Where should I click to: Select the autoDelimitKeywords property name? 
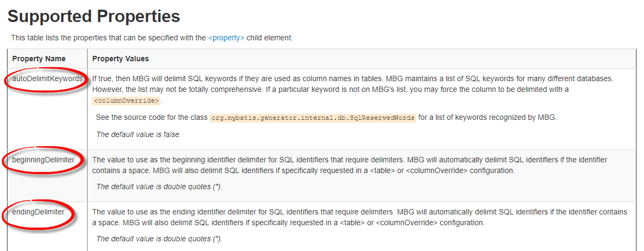[47, 78]
